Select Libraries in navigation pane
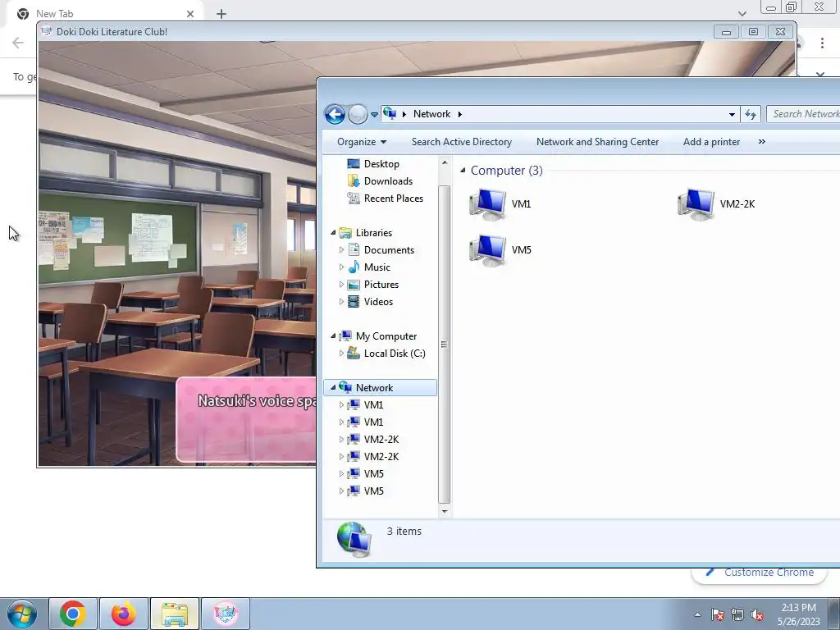This screenshot has height=630, width=840. (373, 233)
